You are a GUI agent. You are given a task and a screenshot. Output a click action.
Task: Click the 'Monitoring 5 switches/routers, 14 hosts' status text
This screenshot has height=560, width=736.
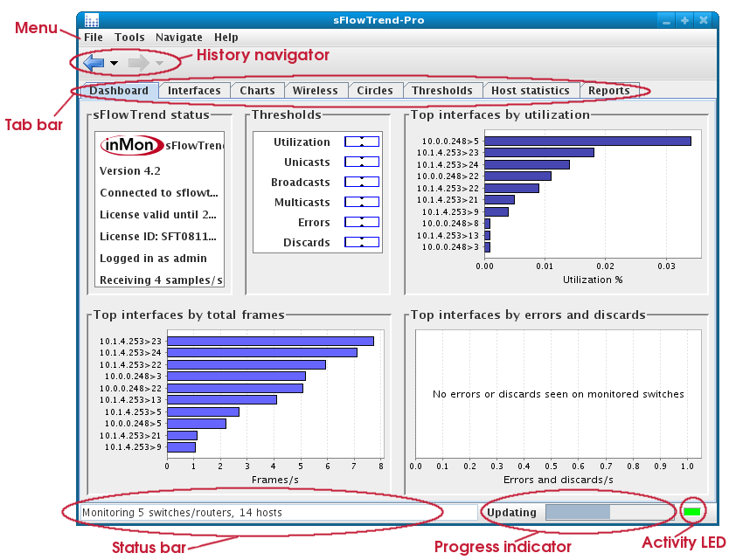[x=182, y=512]
